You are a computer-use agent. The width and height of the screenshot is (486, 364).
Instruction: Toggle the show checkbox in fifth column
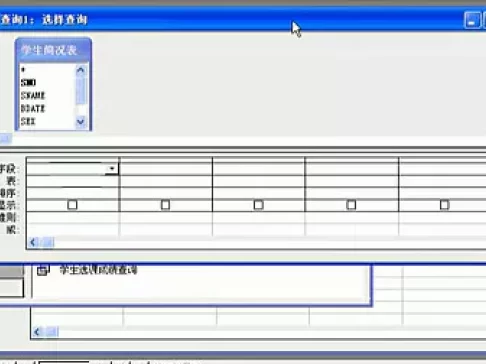[444, 205]
